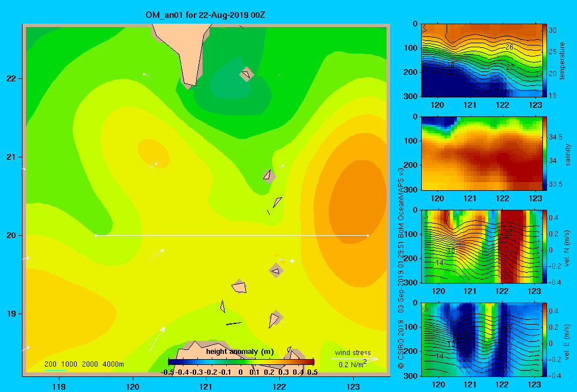Click the '34.5' tick on salinity scale
The width and height of the screenshot is (577, 392).
556,137
